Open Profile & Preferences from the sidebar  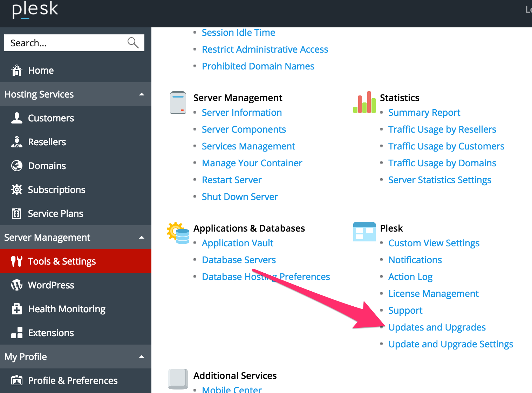(x=73, y=380)
